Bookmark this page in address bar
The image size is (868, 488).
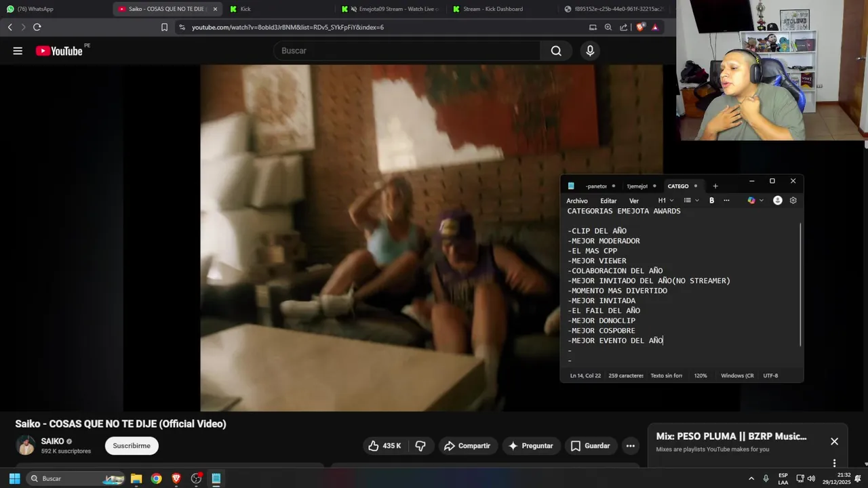pos(164,27)
